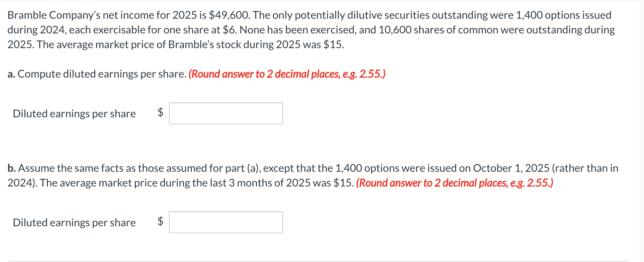Image resolution: width=644 pixels, height=262 pixels.
Task: Select the dollar sign next to the first answer box
Action: coord(160,113)
